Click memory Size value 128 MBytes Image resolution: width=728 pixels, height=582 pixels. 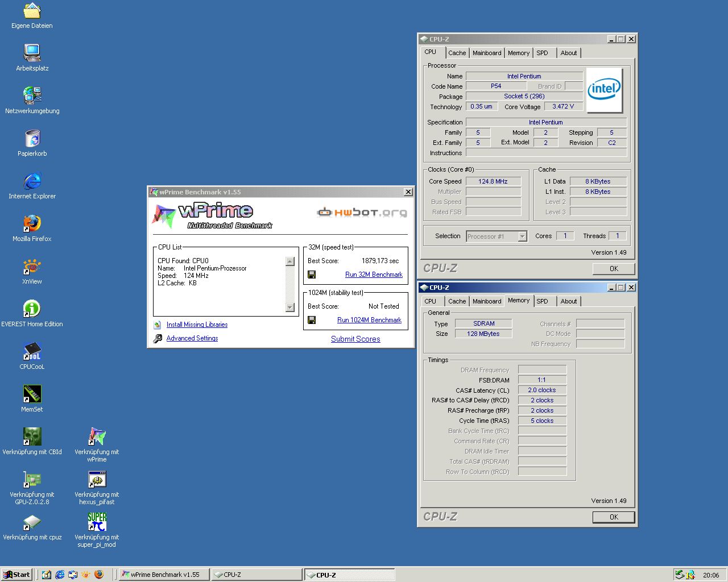483,334
